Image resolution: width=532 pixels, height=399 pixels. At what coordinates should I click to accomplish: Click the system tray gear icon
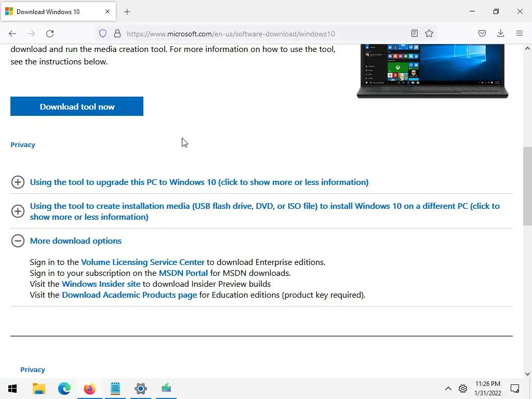point(463,389)
